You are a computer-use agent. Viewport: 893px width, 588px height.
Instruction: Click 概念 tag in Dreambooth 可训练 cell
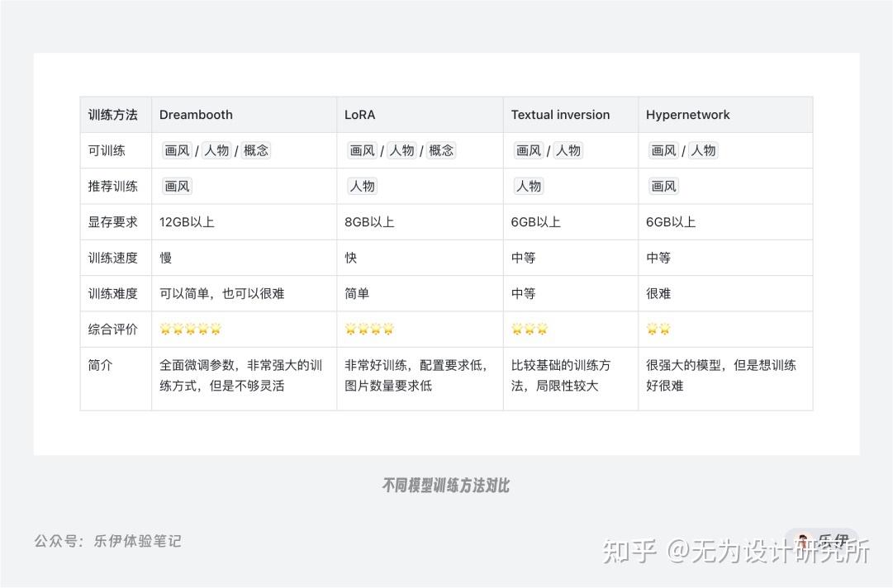tap(256, 151)
